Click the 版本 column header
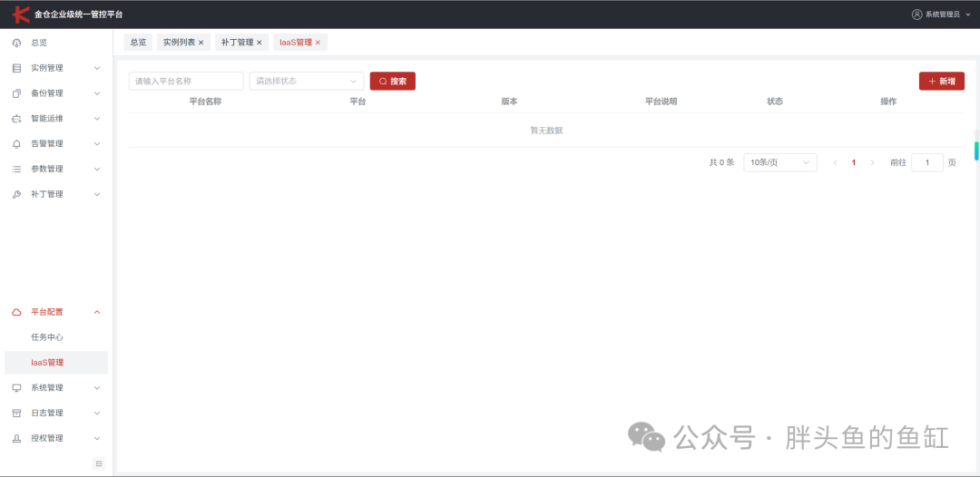980x477 pixels. [509, 102]
